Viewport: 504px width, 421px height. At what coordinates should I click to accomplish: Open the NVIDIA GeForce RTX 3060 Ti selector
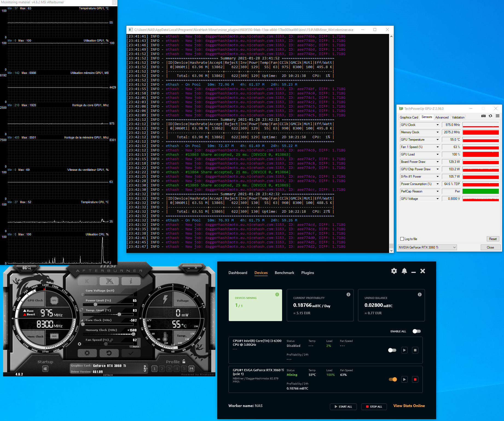coord(427,247)
